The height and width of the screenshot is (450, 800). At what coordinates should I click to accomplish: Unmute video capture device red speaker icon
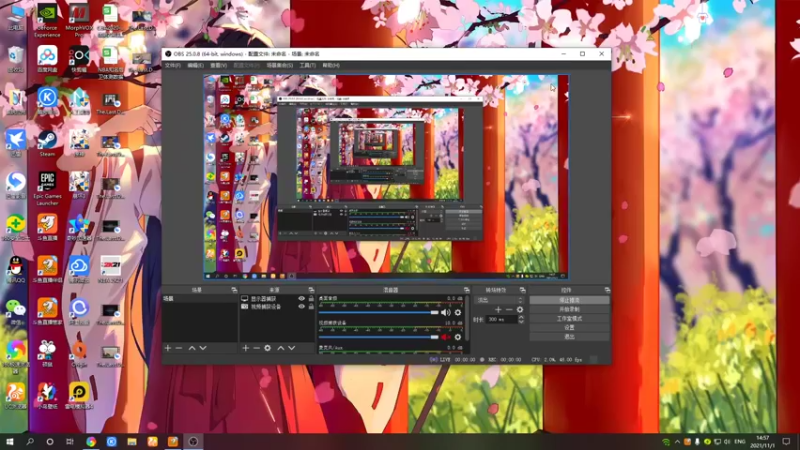point(445,337)
